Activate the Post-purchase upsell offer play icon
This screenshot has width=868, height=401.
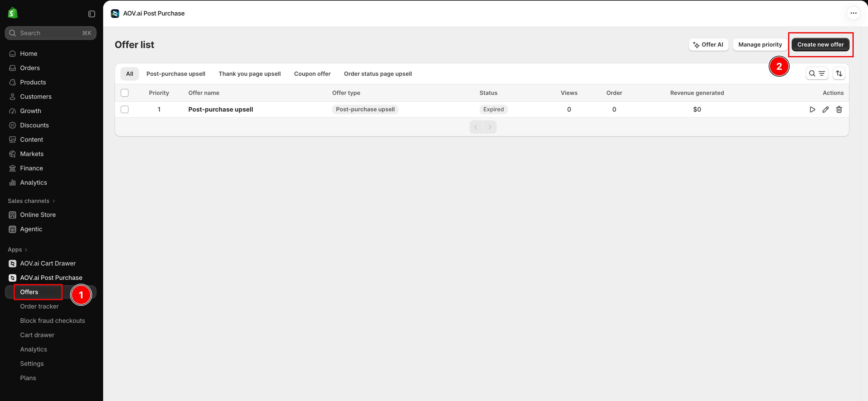812,109
